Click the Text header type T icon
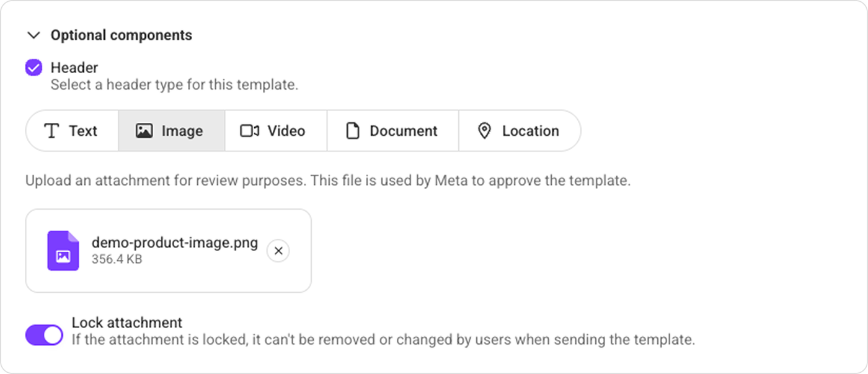Screen dimensions: 868x374 (52, 131)
